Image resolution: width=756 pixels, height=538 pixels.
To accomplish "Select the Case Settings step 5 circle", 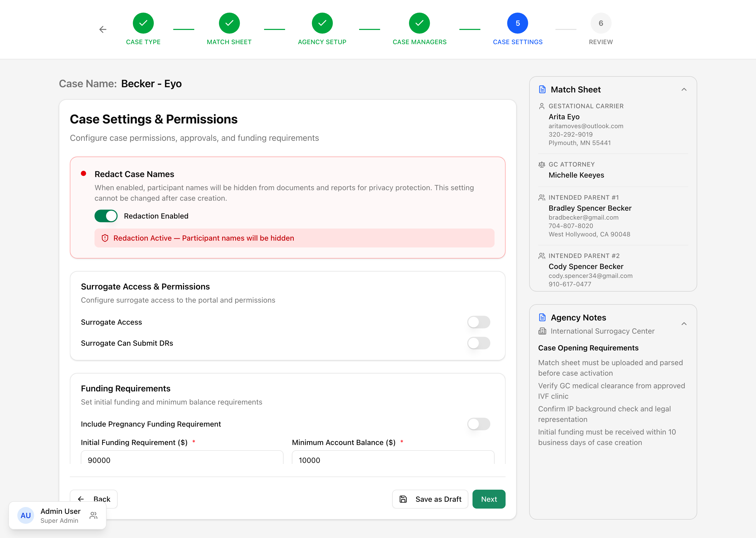I will [x=518, y=23].
